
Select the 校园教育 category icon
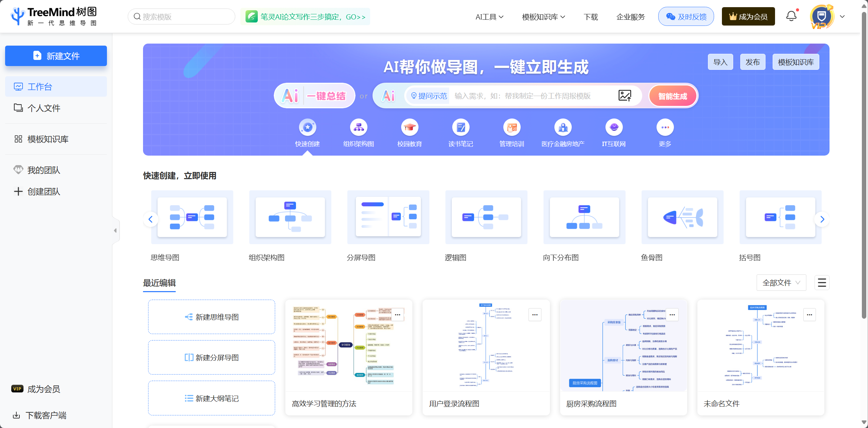pos(409,127)
